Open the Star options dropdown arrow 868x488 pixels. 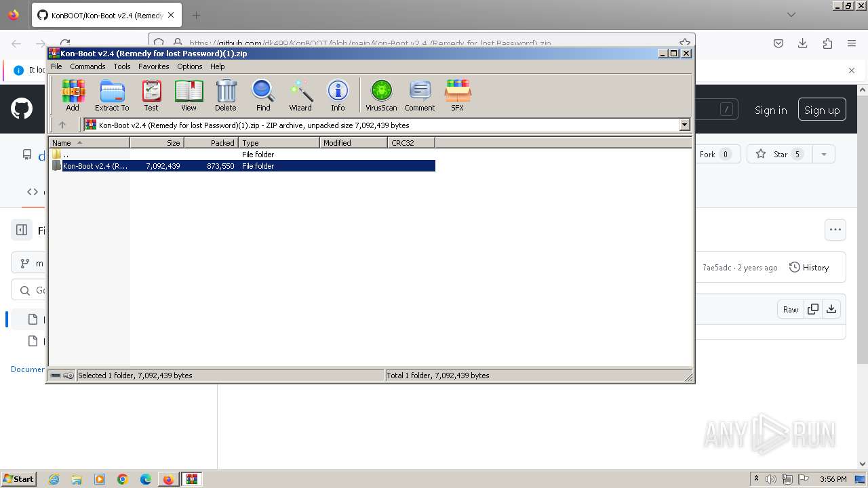824,154
